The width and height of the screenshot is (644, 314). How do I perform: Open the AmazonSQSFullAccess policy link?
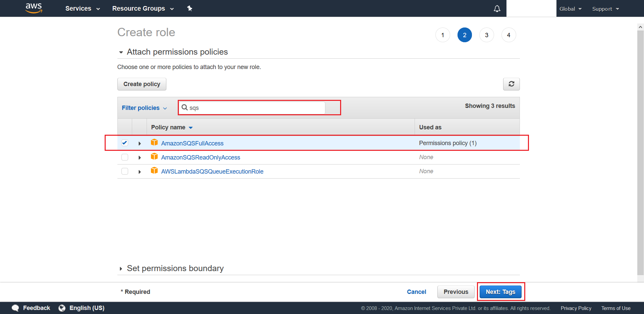pos(192,143)
